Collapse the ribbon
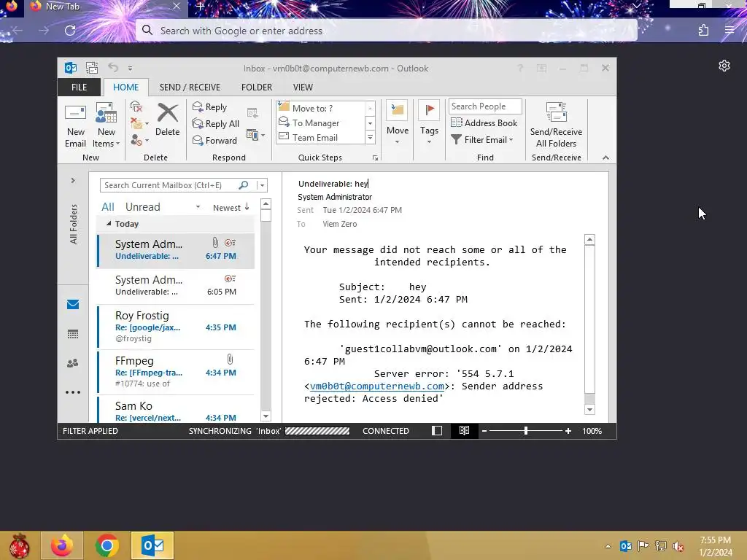The height and width of the screenshot is (560, 747). point(605,157)
